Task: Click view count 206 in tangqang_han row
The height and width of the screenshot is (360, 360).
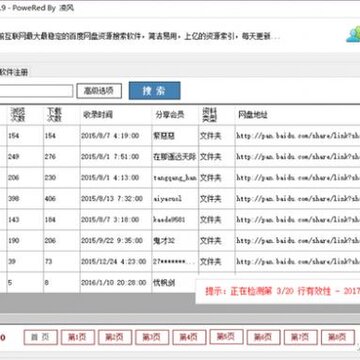Action: 14,178
